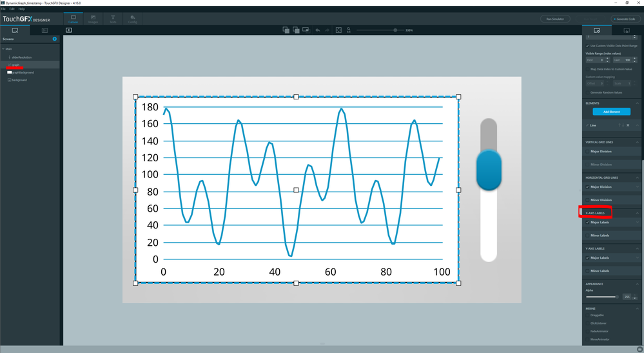Viewport: 644px width, 353px height.
Task: Enable the MoveAnimator mixin
Action: coord(587,339)
